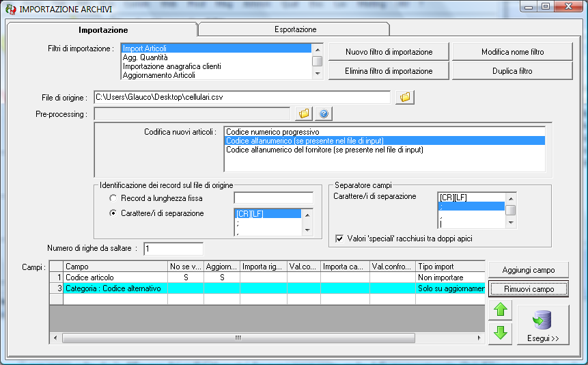The width and height of the screenshot is (588, 365).
Task: Choose Codice alfanumerico (se presente nel file di input)
Action: (x=384, y=141)
